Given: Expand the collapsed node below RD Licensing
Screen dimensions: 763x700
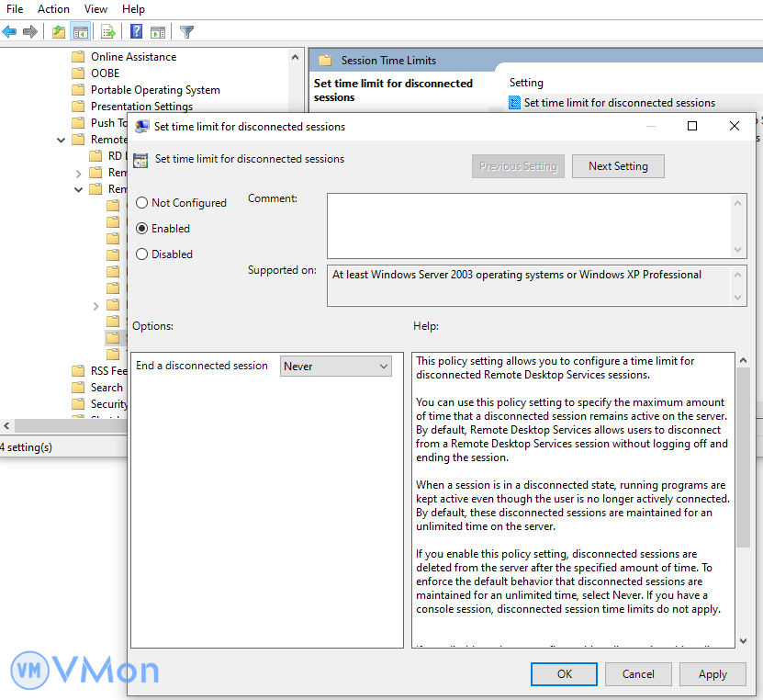Looking at the screenshot, I should (79, 173).
